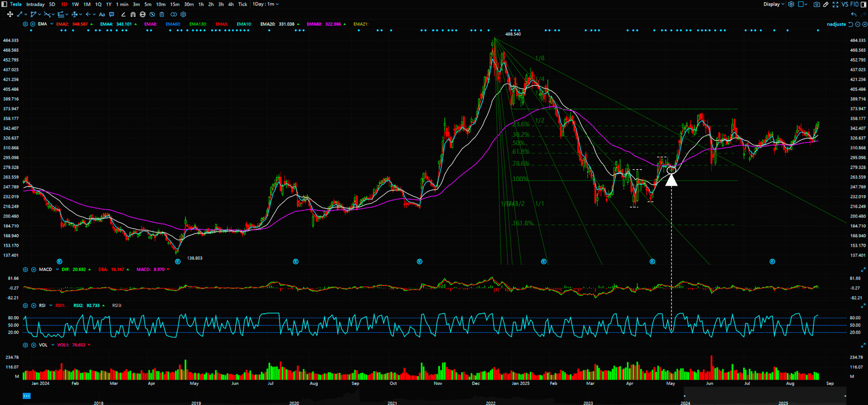Select the text annotation (Aa) tool
Viewport: 868px width, 405px height.
(x=101, y=15)
